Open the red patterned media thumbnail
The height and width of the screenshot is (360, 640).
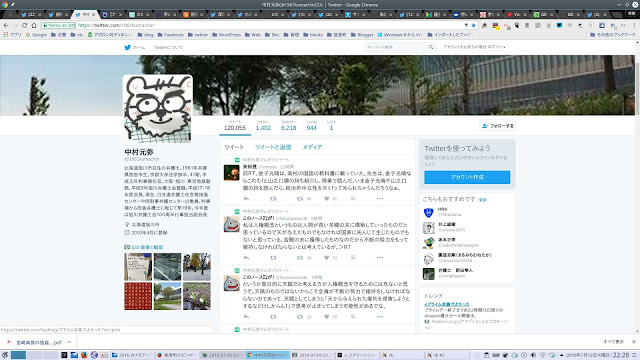[x=138, y=296]
